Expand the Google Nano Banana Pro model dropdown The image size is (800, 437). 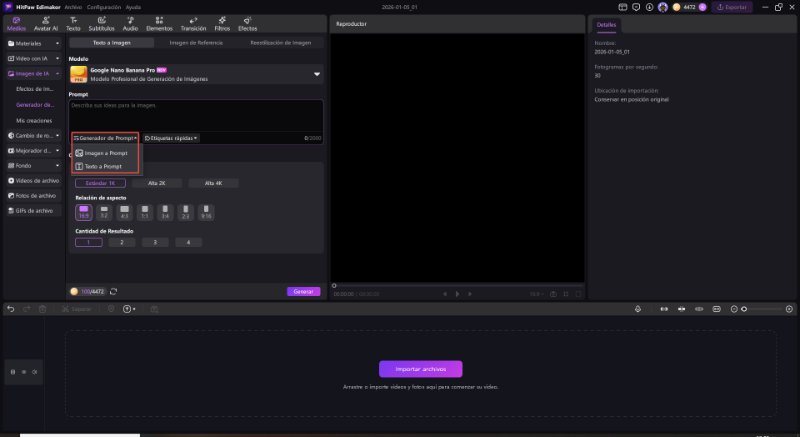[317, 73]
